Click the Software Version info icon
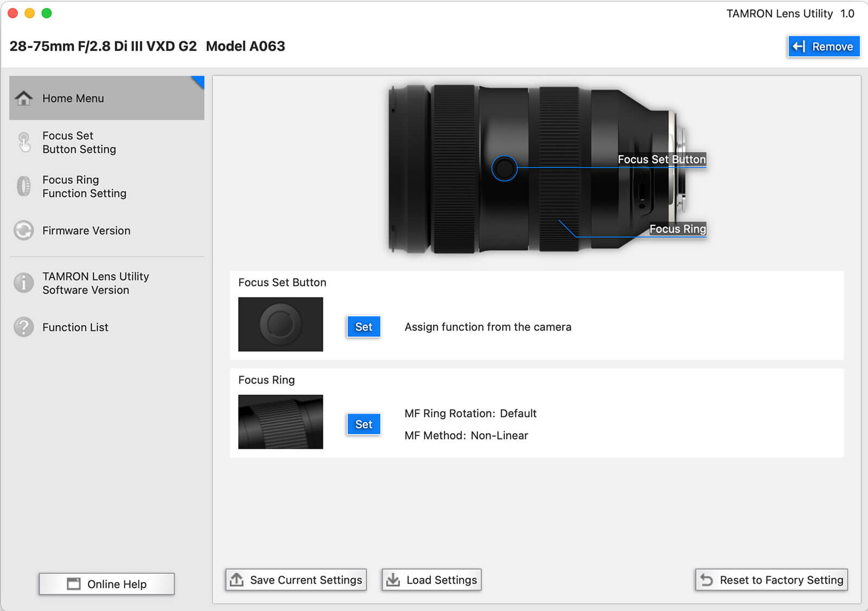 tap(24, 283)
